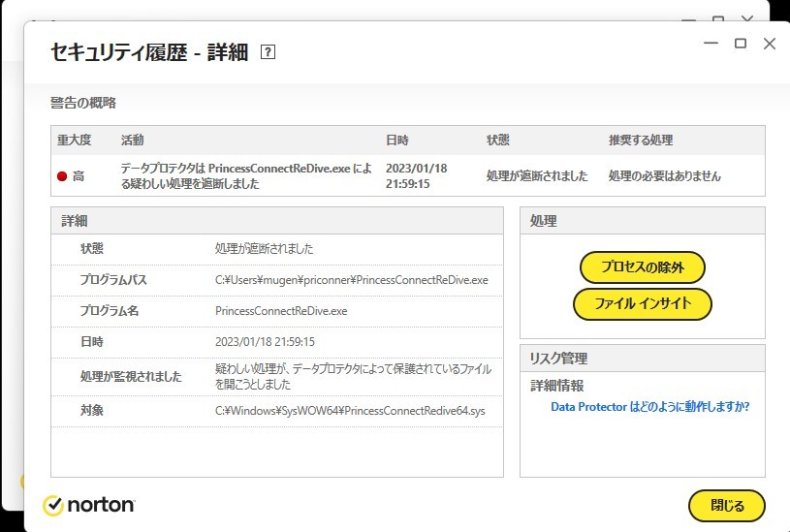Click the 状態 column header
This screenshot has height=532, width=790.
(x=498, y=141)
